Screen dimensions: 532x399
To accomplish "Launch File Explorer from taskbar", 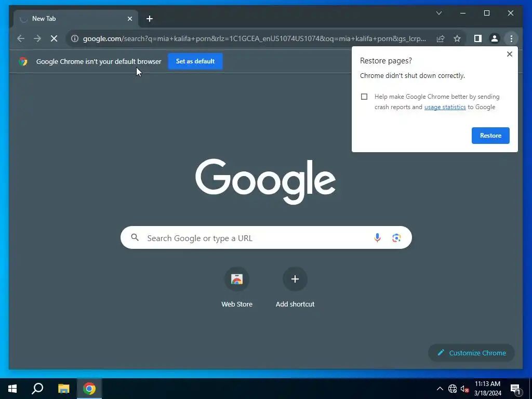I will [x=63, y=389].
